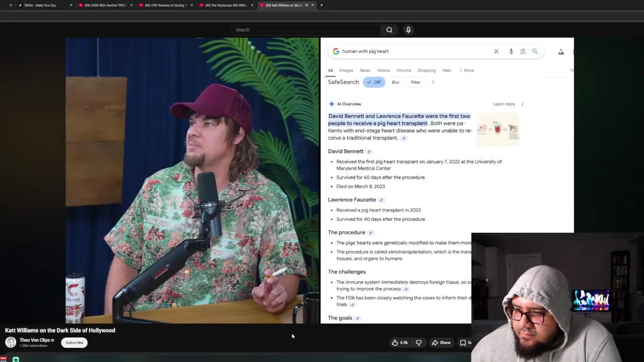Click source link icon after 'improve the process'
This screenshot has width=644, height=362.
pos(406,289)
